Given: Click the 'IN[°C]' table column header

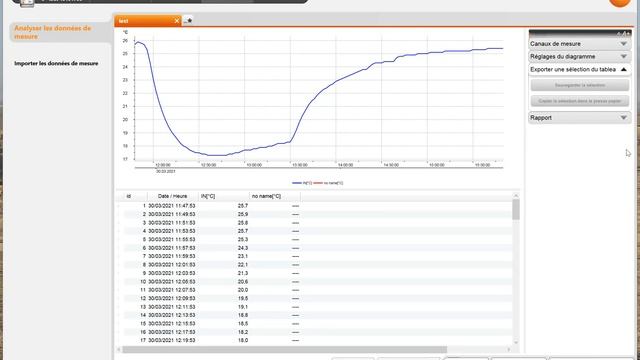Looking at the screenshot, I should (224, 196).
